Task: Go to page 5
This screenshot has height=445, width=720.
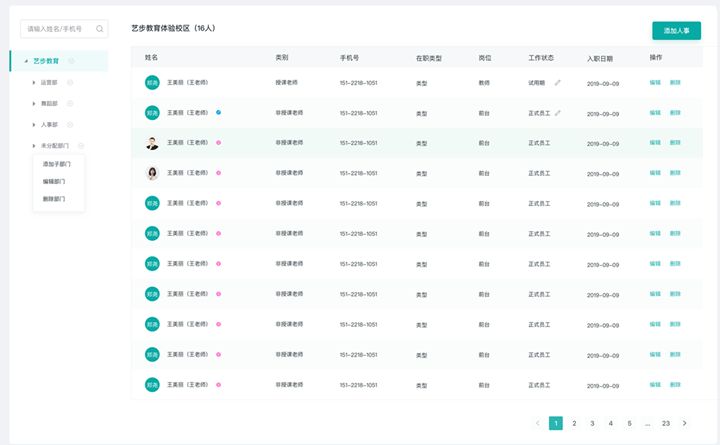Action: 630,423
